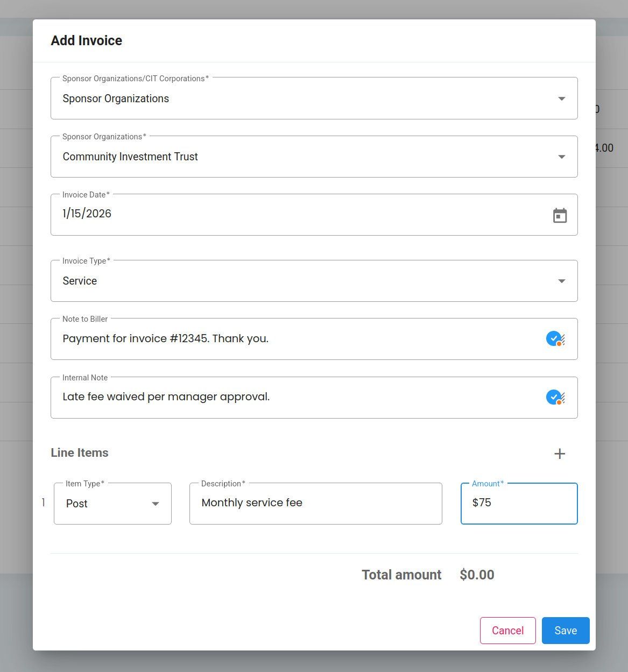Click the Line Items section heading

(x=80, y=453)
